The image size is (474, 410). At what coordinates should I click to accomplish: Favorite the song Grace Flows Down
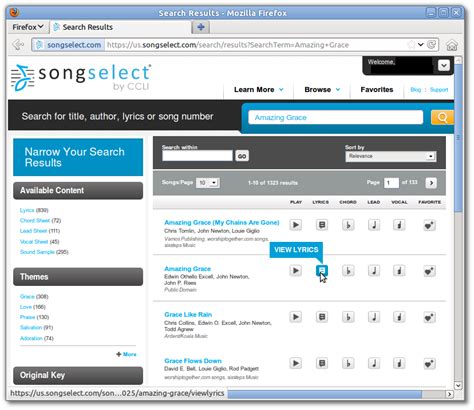click(429, 364)
